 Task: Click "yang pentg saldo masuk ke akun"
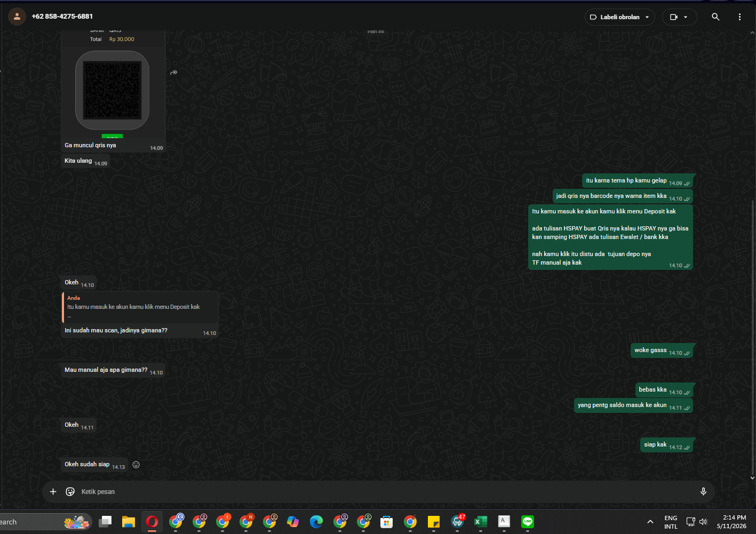point(633,405)
